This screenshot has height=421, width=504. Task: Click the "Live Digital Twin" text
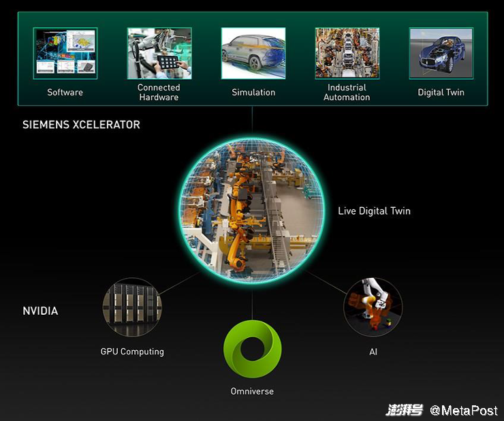coord(374,211)
